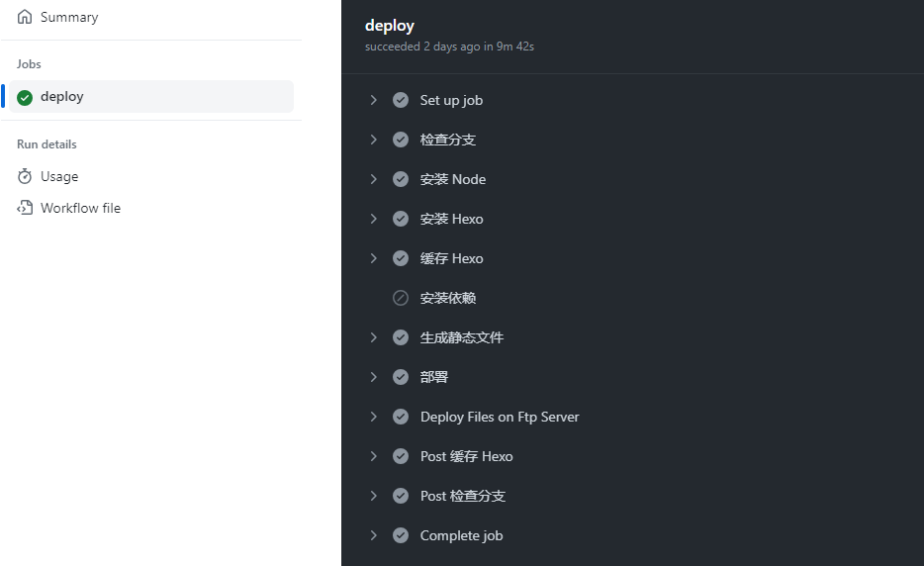Click the Summary home icon
924x566 pixels.
pos(25,17)
